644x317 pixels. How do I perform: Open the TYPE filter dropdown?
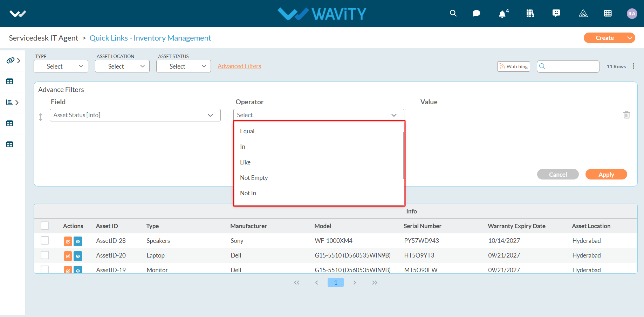point(61,66)
